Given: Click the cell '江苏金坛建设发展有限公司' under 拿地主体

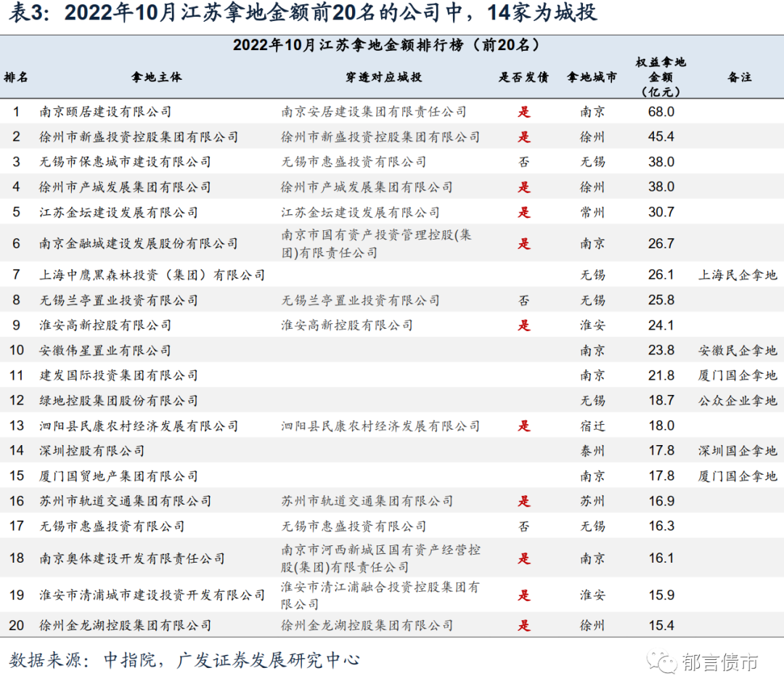Looking at the screenshot, I should [119, 213].
